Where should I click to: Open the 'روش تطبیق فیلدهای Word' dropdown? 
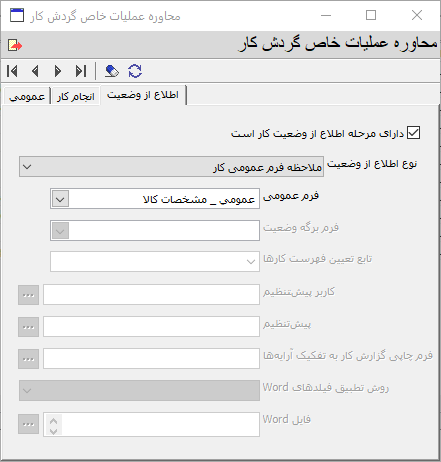coord(139,390)
